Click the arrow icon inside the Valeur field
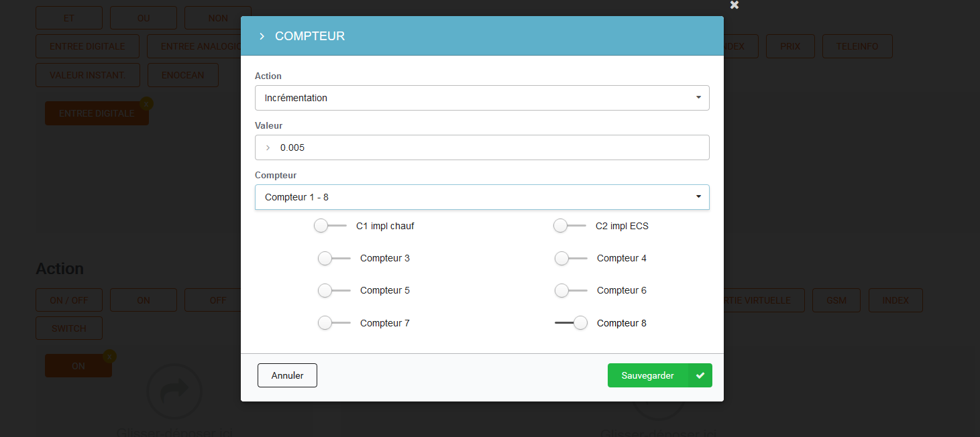 (x=268, y=147)
